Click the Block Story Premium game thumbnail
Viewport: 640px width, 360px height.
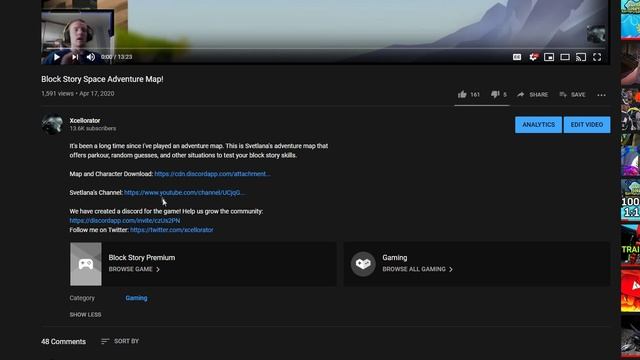pyautogui.click(x=86, y=264)
